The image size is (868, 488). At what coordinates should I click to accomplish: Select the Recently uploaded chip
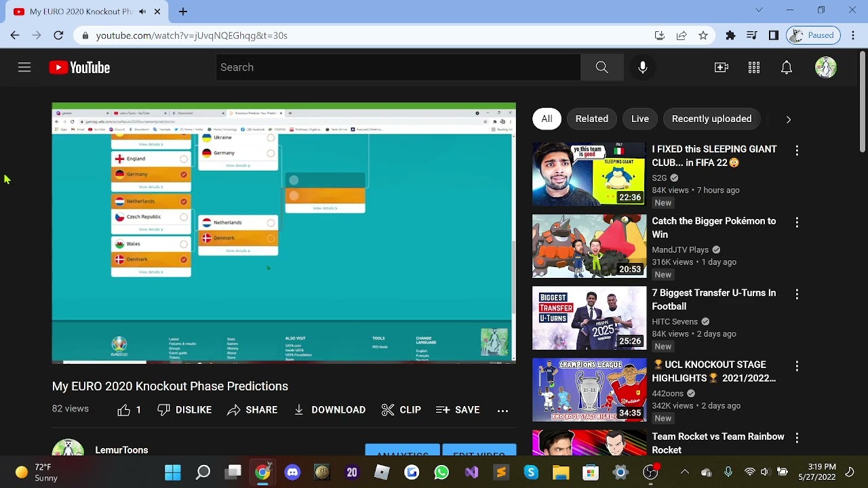(711, 119)
